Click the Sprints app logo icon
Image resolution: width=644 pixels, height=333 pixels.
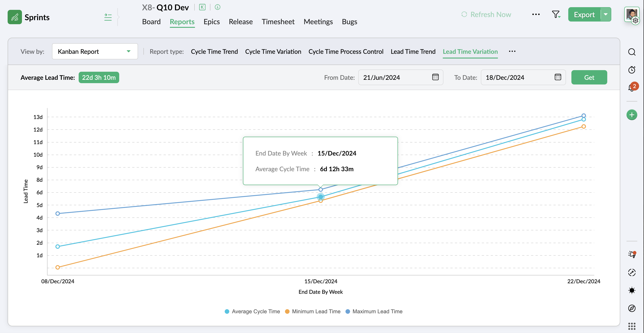15,17
